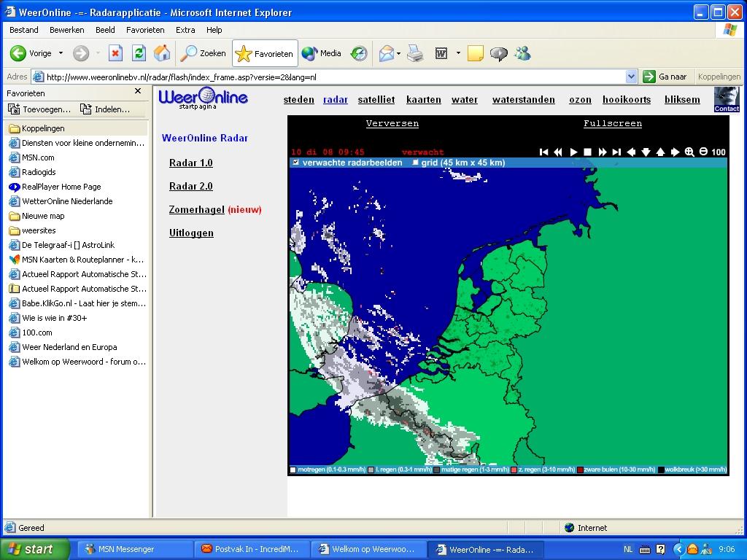
Task: Stop the radar animation
Action: pyautogui.click(x=587, y=152)
